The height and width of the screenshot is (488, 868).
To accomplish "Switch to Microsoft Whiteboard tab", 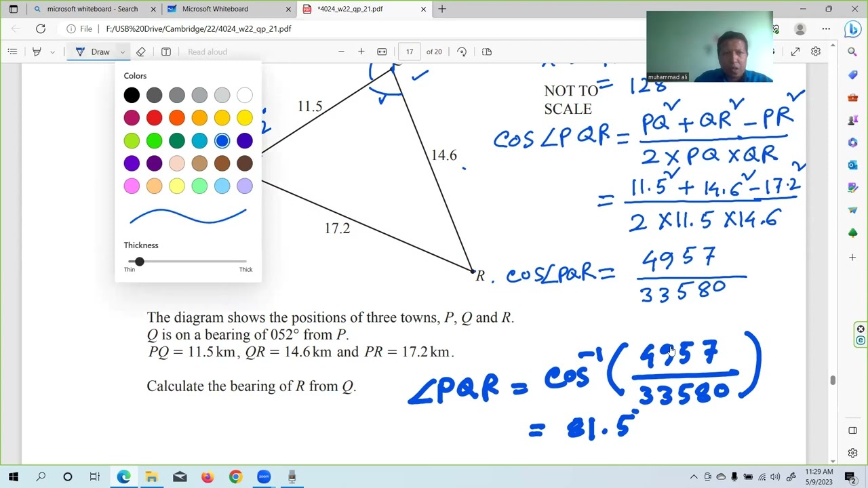I will [229, 9].
